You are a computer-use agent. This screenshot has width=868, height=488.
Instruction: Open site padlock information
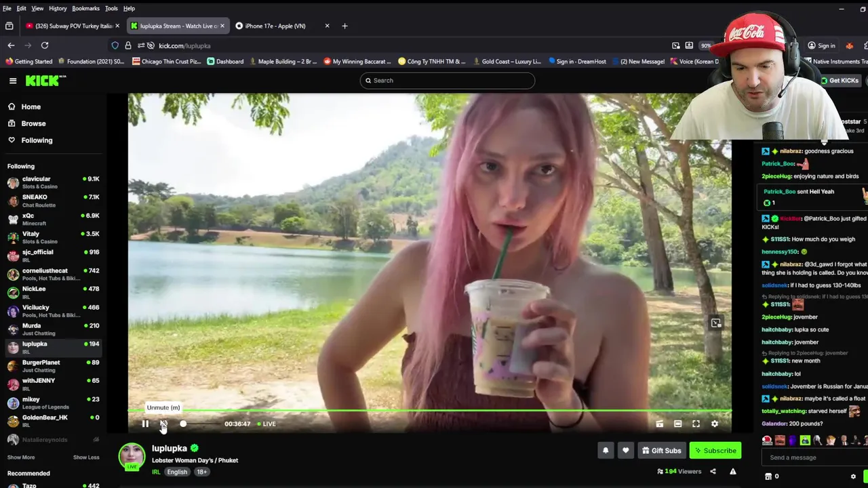[127, 45]
